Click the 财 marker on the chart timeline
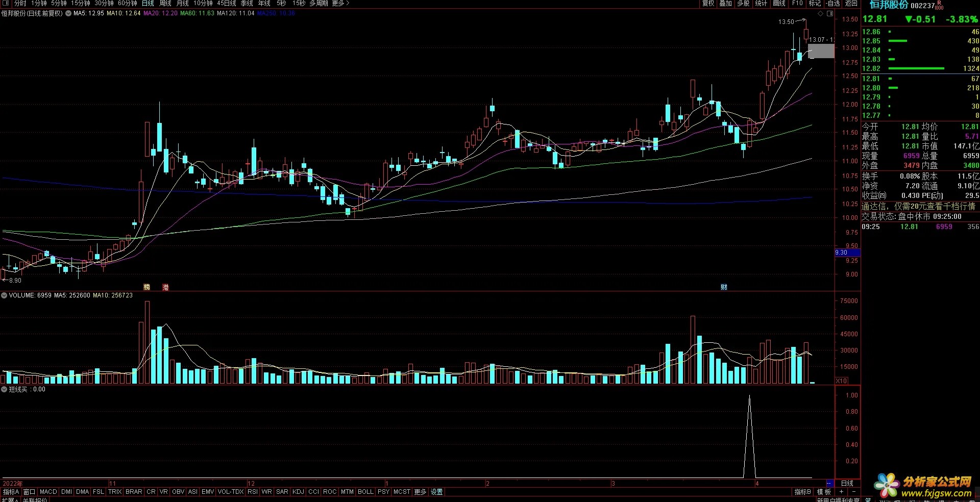 (724, 287)
